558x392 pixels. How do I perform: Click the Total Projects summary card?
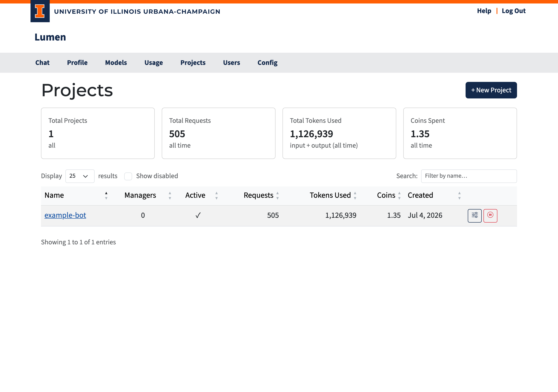click(x=98, y=133)
